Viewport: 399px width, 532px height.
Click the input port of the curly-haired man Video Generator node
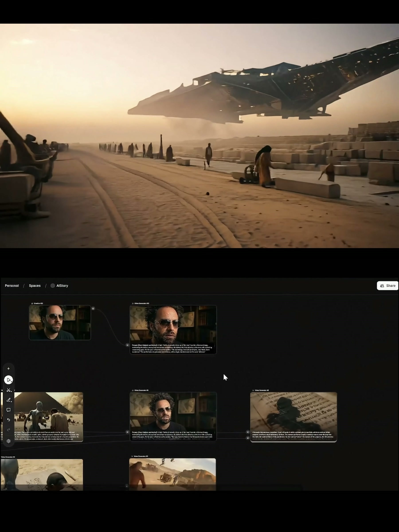[x=127, y=432]
